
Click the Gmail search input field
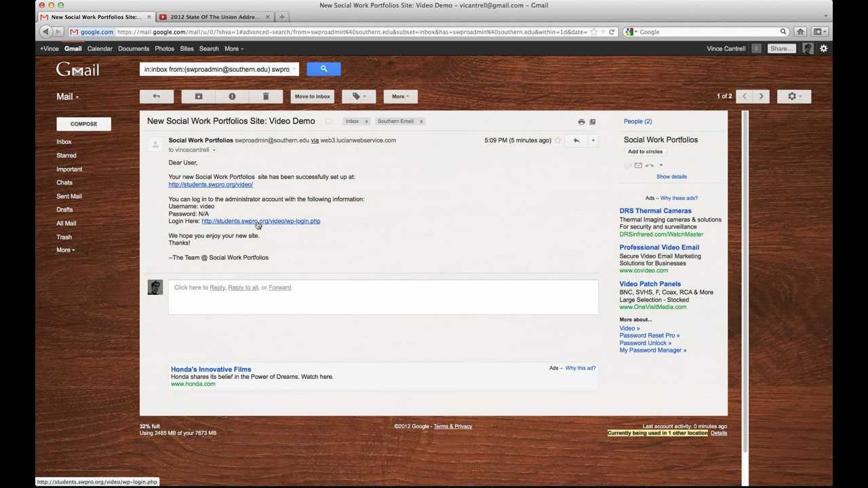click(x=219, y=69)
